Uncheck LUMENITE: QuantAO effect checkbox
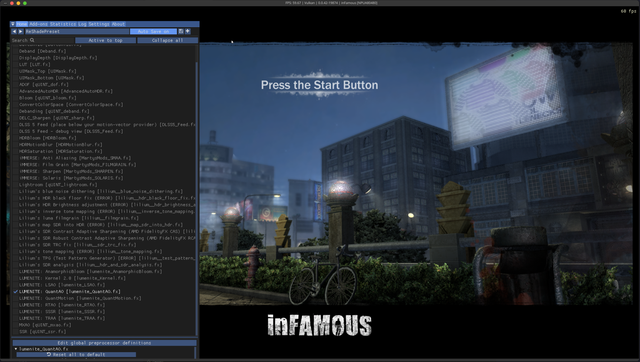This screenshot has width=640, height=362. pos(16,292)
